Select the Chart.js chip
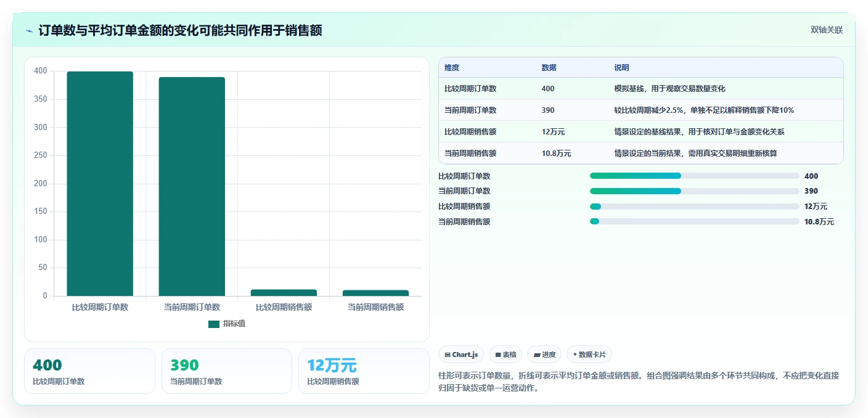This screenshot has height=418, width=868. (x=462, y=354)
